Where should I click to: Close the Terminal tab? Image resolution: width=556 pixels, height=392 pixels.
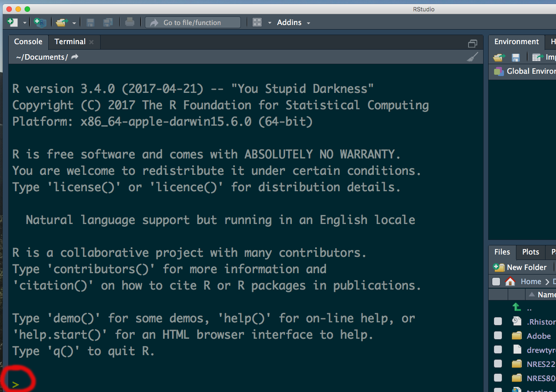click(92, 42)
